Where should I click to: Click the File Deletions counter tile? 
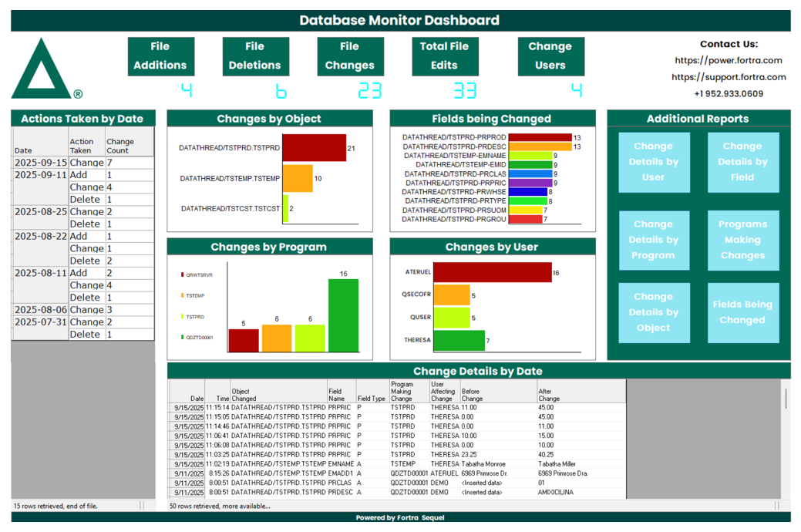256,56
